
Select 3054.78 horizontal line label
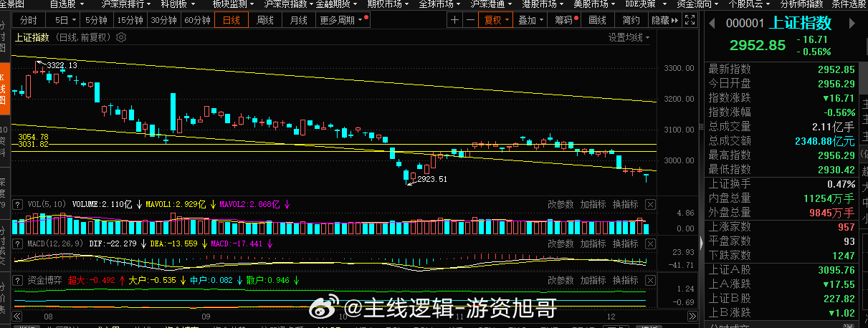click(33, 136)
